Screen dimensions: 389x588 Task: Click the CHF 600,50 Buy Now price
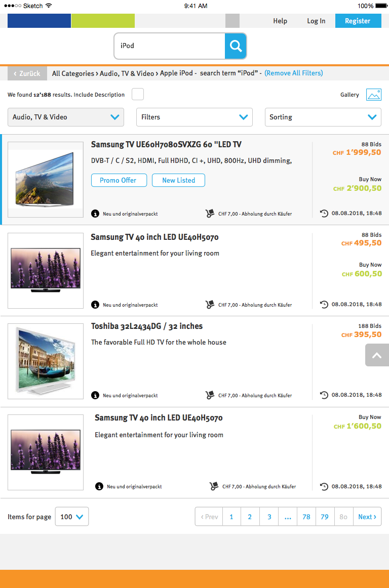click(x=362, y=274)
